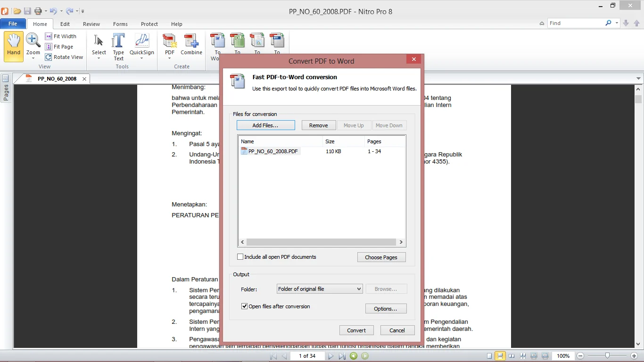
Task: Click the Convert button
Action: coord(356,330)
